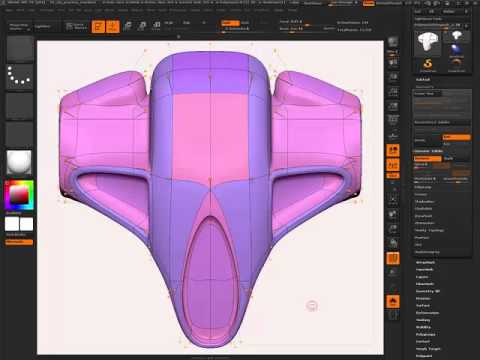Toggle Draw mode button
Screen dimensions: 480x360
pos(113,26)
